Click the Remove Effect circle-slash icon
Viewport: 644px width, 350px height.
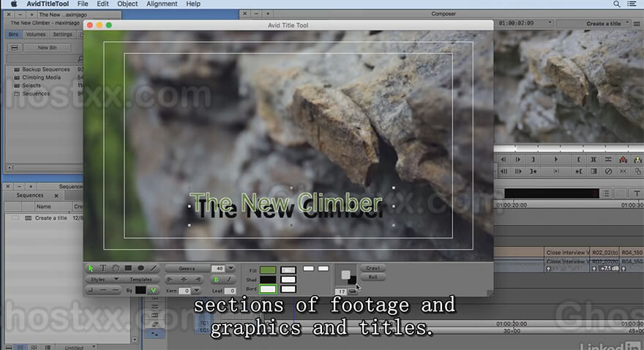(x=608, y=171)
